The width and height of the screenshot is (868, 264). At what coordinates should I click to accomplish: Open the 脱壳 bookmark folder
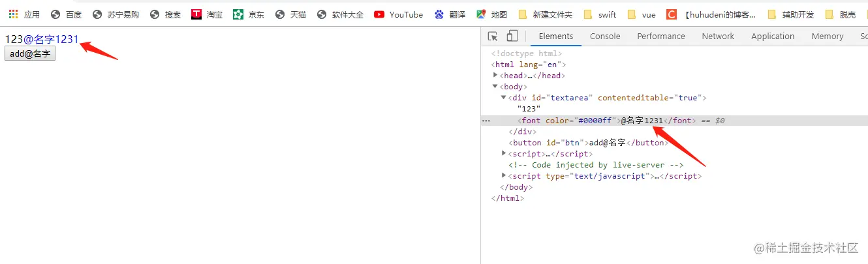tap(841, 14)
